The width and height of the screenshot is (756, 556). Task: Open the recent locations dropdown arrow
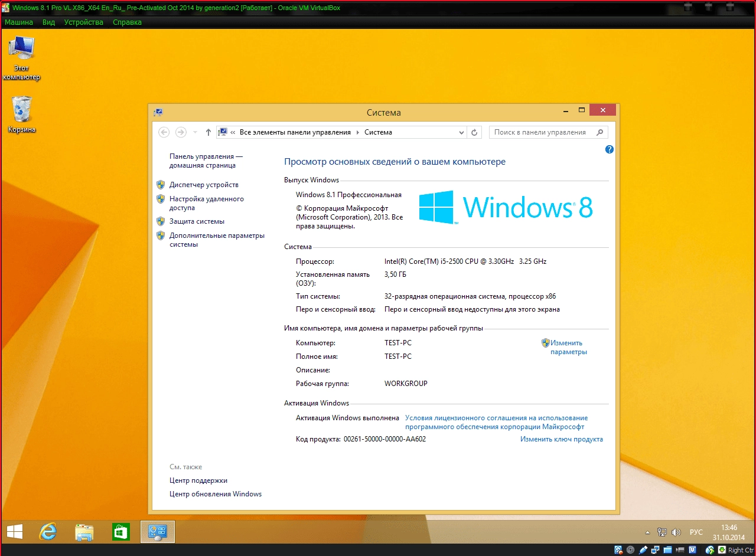click(195, 133)
